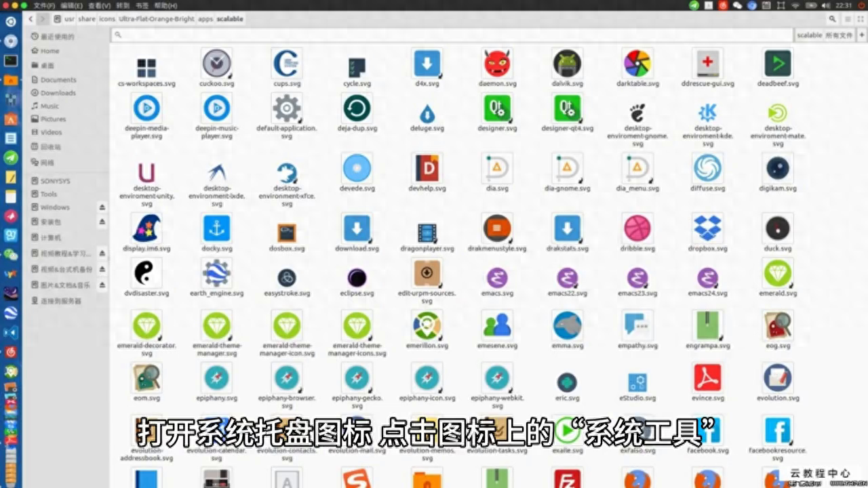Click the search text field
Image resolution: width=868 pixels, height=488 pixels.
(452, 35)
